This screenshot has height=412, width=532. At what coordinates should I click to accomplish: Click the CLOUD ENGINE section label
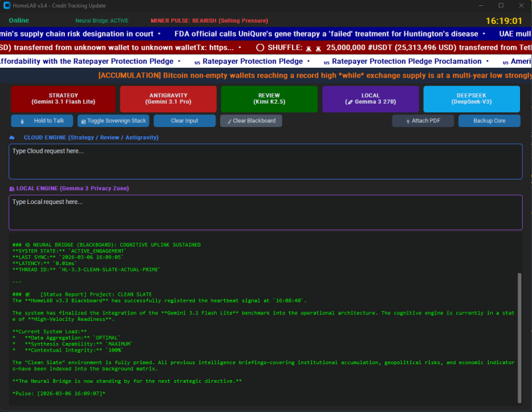(91, 138)
